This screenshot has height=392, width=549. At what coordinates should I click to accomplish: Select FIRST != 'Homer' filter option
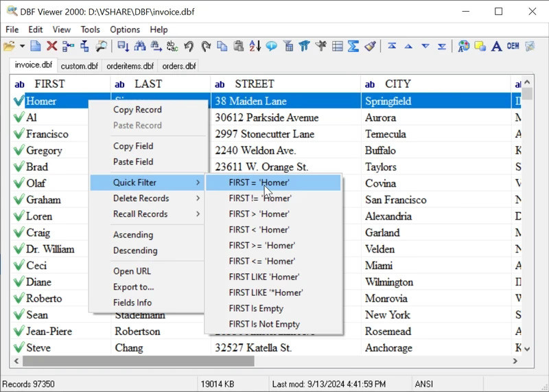click(273, 198)
